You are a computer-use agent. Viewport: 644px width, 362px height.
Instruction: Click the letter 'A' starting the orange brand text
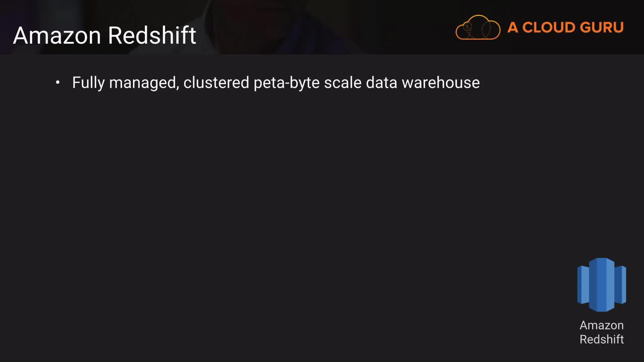[x=512, y=27]
